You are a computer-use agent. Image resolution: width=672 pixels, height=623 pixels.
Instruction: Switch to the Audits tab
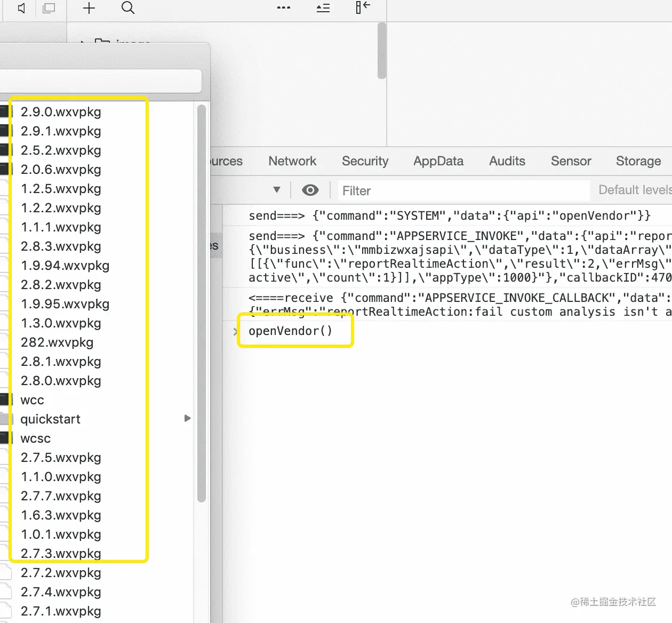click(507, 161)
